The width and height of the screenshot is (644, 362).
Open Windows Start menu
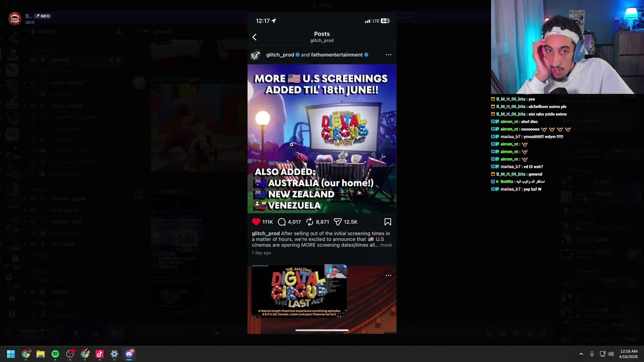[x=11, y=354]
